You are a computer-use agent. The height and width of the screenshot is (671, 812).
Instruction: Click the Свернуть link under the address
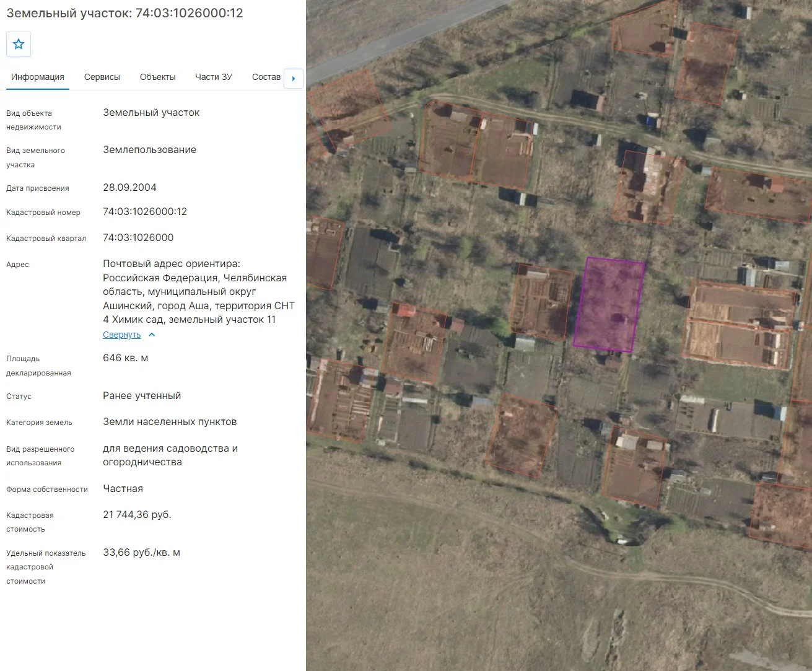122,335
